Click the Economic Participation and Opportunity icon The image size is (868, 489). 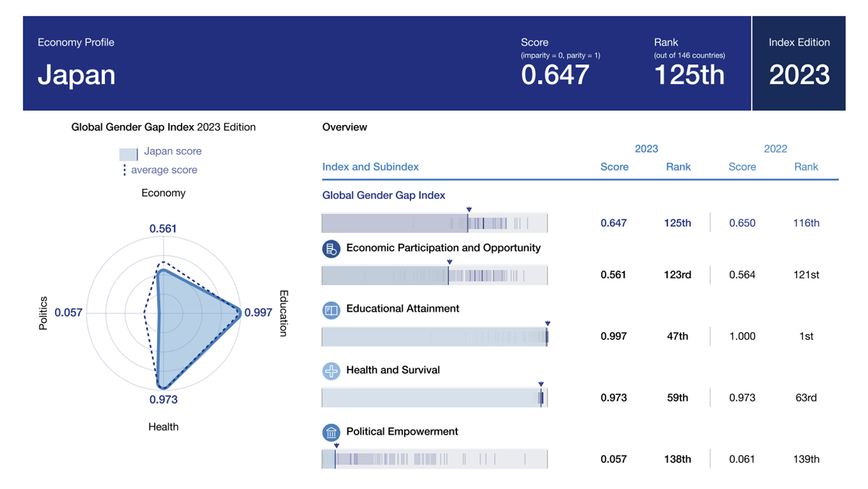tap(331, 249)
